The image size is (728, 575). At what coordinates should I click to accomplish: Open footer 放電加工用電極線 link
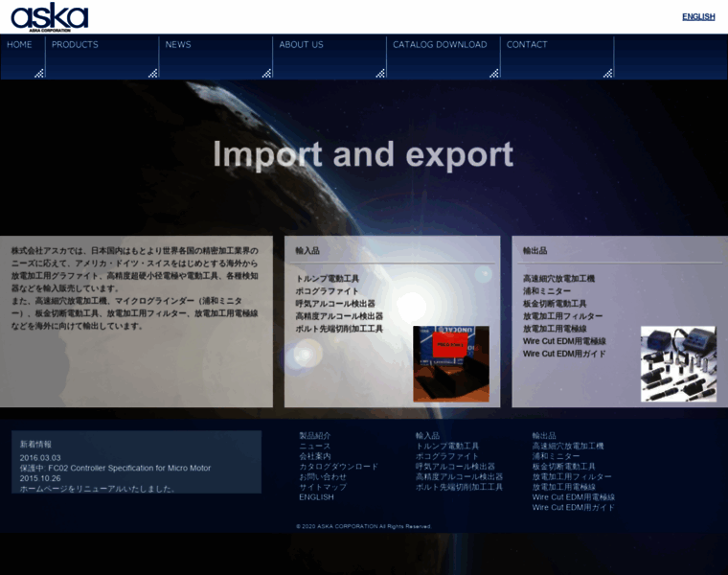tap(563, 487)
